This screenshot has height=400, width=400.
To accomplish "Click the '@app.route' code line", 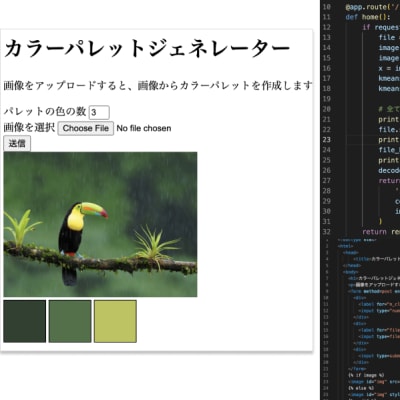I will coord(373,7).
